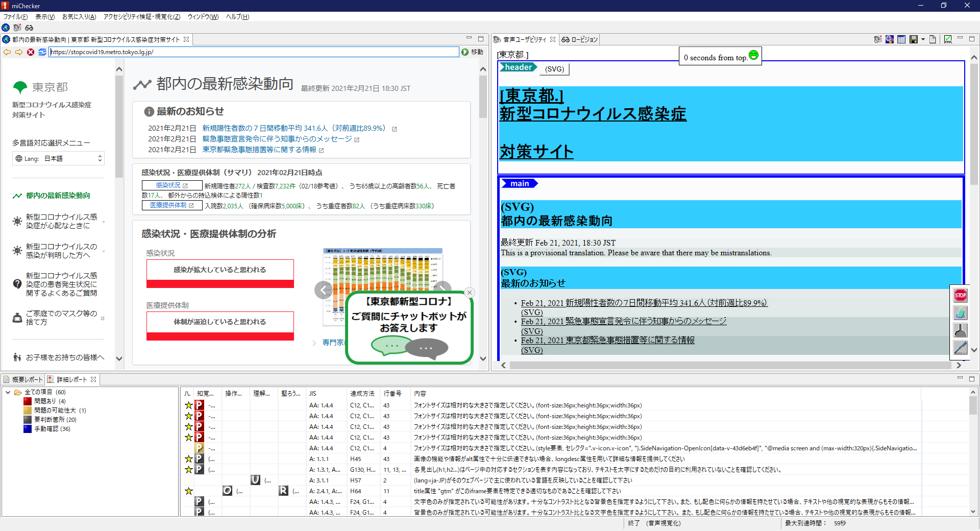
Task: Open the アクセシビリティ検証・視覚化(Z) menu
Action: click(142, 17)
